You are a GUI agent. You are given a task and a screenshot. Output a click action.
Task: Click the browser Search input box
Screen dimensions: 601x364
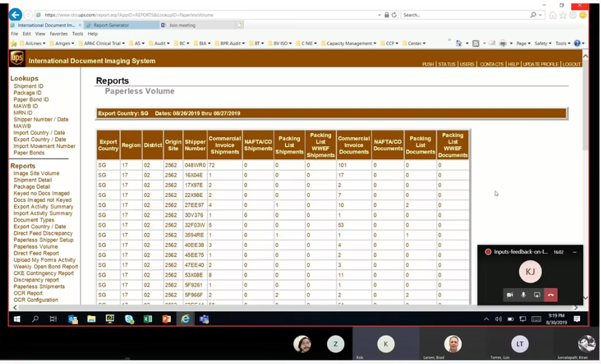tap(464, 15)
